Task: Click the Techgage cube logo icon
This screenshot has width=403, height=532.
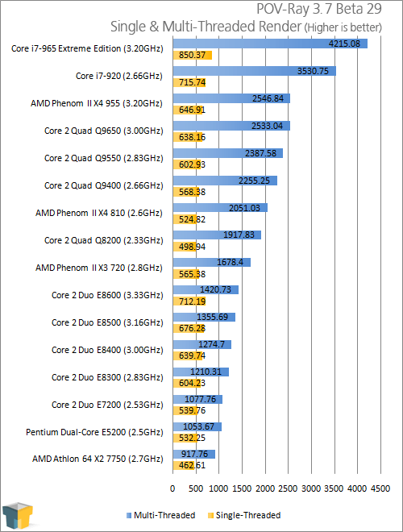Action: pyautogui.click(x=18, y=516)
